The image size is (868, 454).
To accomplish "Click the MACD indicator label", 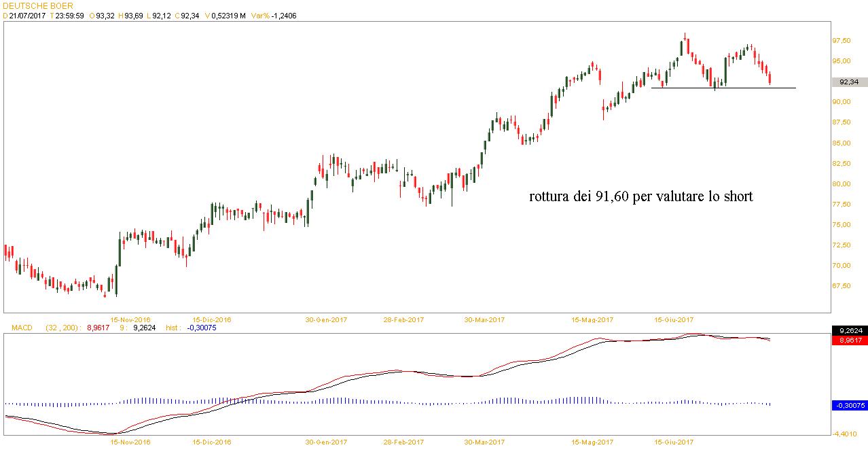I will pos(22,328).
